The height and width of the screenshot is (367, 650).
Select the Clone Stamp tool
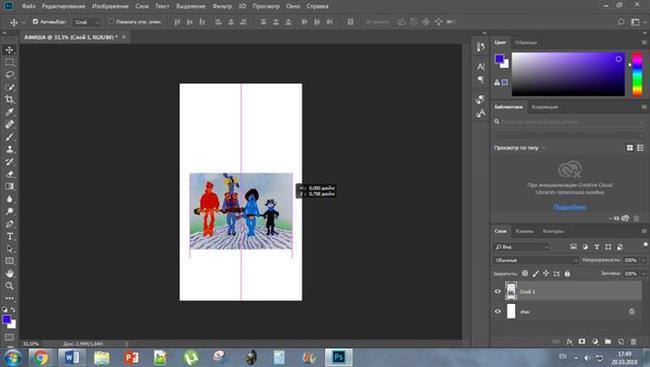click(9, 149)
